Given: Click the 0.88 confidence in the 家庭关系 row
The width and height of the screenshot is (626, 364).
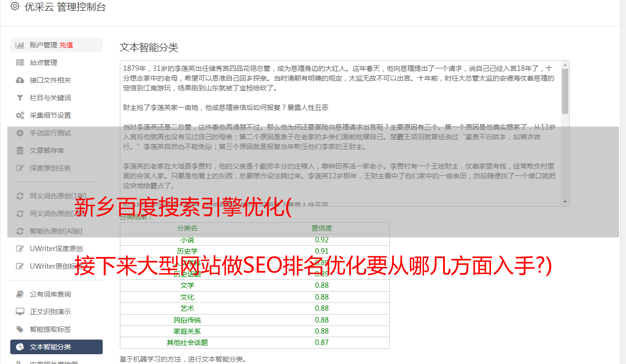Looking at the screenshot, I should pyautogui.click(x=322, y=331).
